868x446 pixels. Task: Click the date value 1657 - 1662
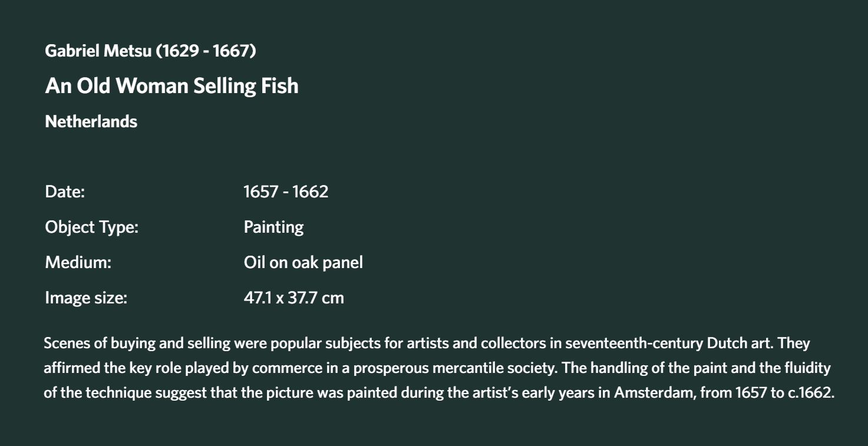tap(286, 192)
